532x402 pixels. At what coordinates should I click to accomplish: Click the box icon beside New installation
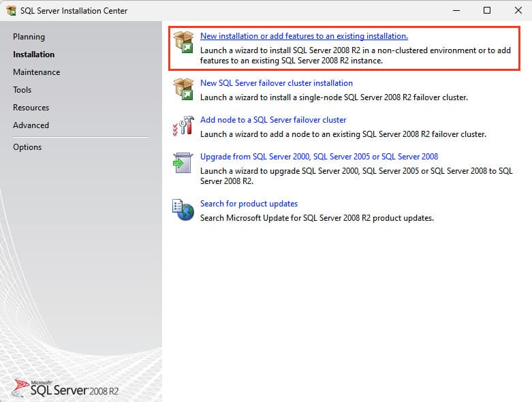(x=183, y=42)
